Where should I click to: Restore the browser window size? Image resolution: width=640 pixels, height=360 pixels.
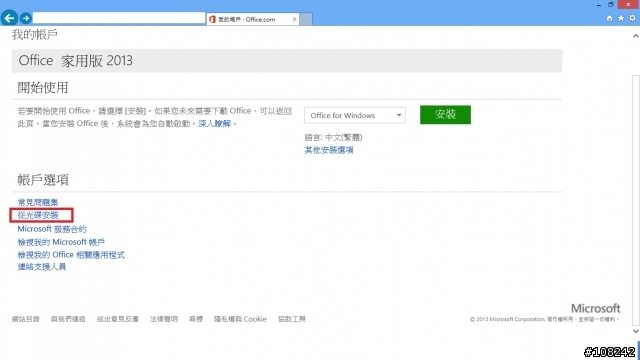click(x=611, y=5)
